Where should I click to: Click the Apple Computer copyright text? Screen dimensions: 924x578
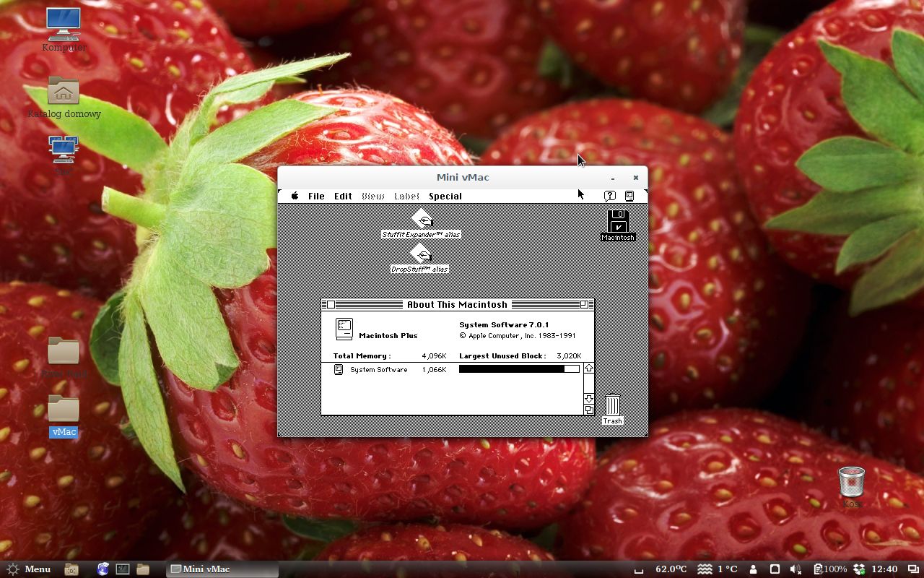[x=517, y=335]
